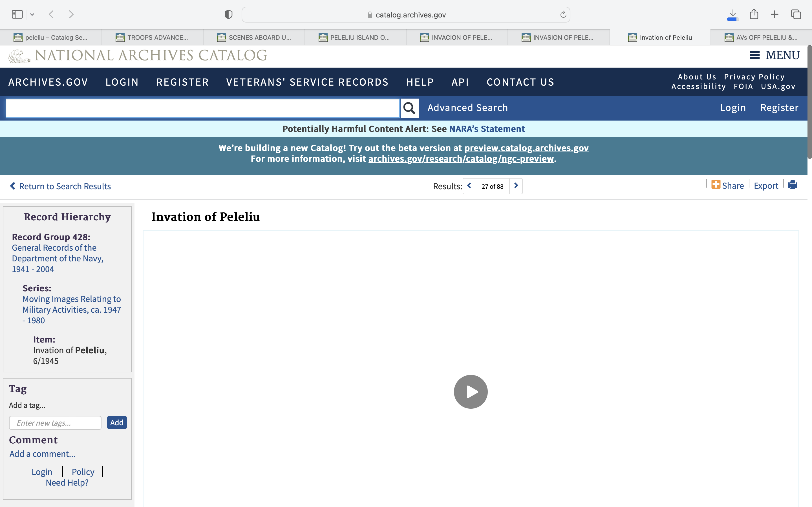Toggle the Safari sidebar
Image resolution: width=812 pixels, height=507 pixels.
(x=17, y=14)
